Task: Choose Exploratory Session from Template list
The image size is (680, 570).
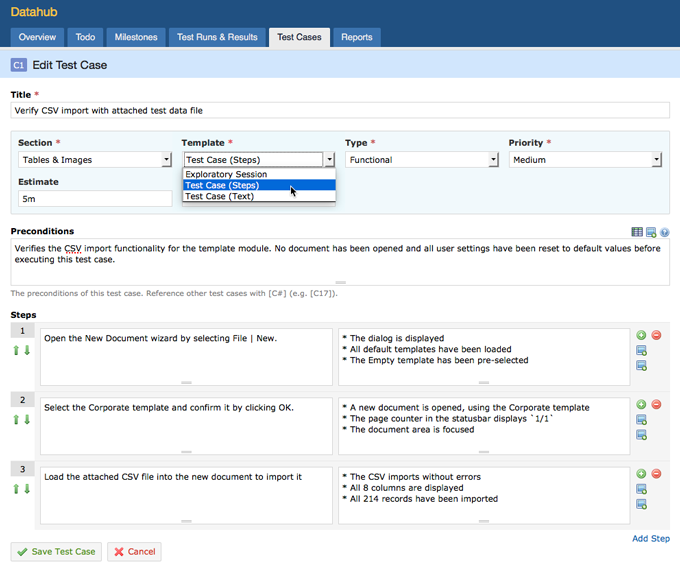Action: (x=226, y=174)
